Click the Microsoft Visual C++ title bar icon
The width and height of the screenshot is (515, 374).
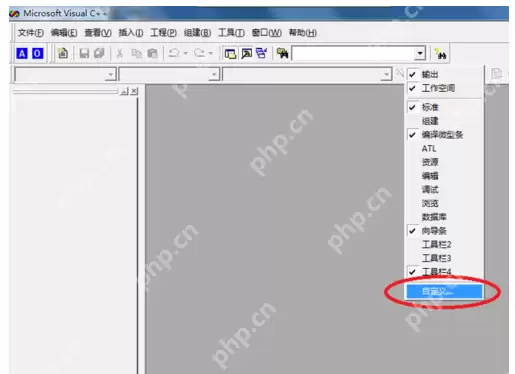click(x=15, y=14)
